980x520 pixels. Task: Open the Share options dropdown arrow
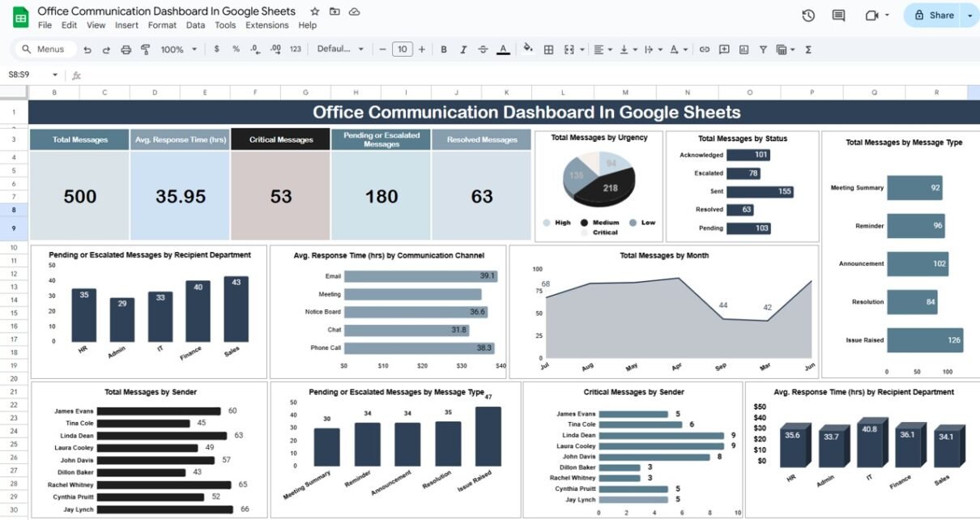click(x=969, y=15)
